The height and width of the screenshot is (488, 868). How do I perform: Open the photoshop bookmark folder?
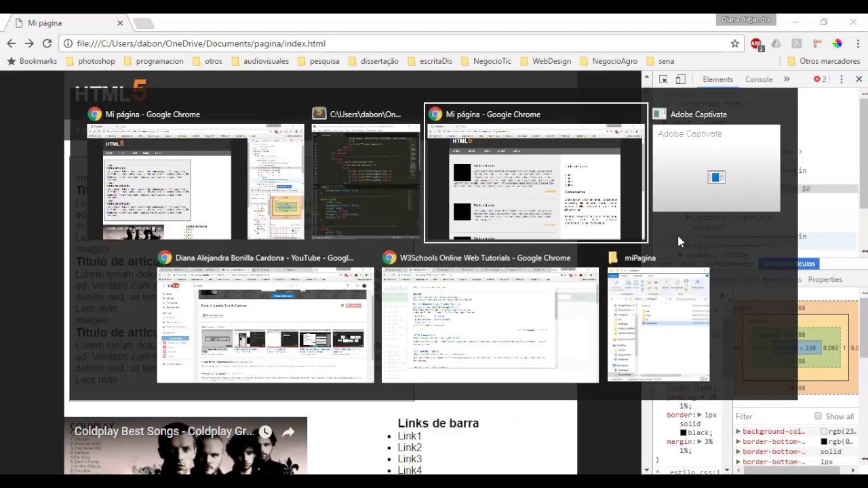pos(90,61)
